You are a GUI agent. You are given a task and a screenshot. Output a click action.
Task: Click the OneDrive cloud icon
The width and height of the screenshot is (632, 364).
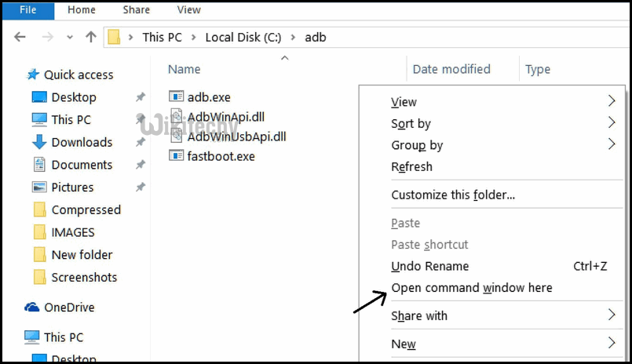pyautogui.click(x=32, y=308)
